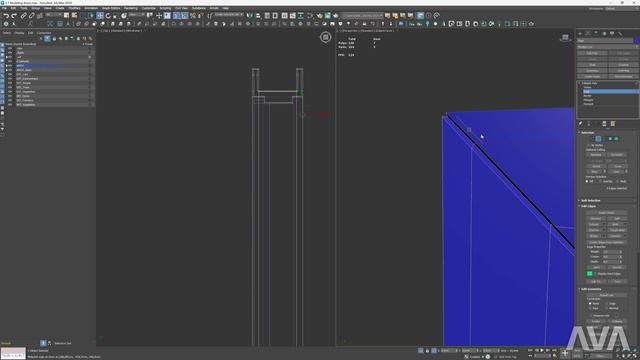640x360 pixels.
Task: Open the Selection Filter dropdown in toolbar
Action: pyautogui.click(x=53, y=15)
